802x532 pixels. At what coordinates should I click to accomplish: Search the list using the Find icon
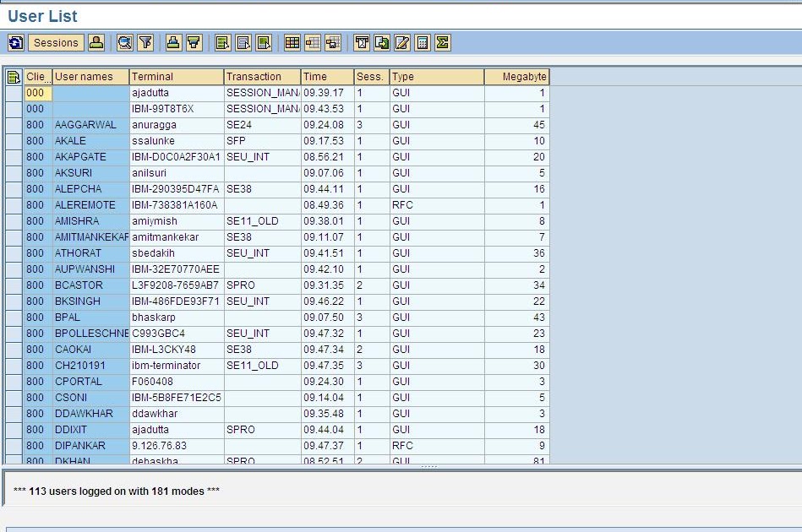(x=123, y=42)
